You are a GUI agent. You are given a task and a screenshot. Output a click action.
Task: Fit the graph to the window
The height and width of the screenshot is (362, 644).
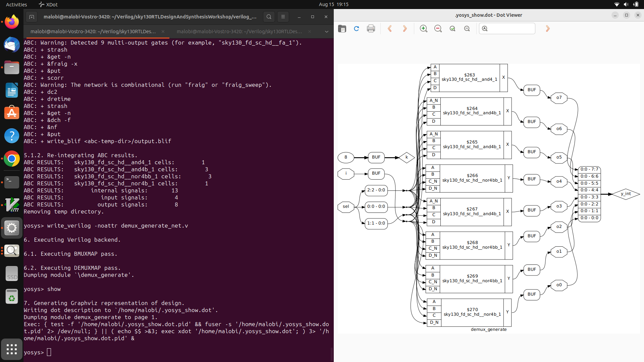tap(452, 28)
